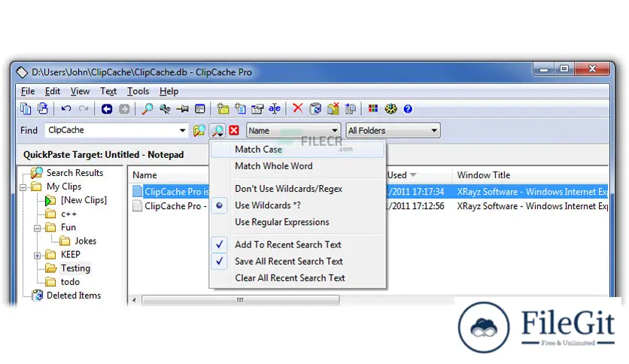629x364 pixels.
Task: Click the paste clip toolbar icon
Action: click(43, 108)
